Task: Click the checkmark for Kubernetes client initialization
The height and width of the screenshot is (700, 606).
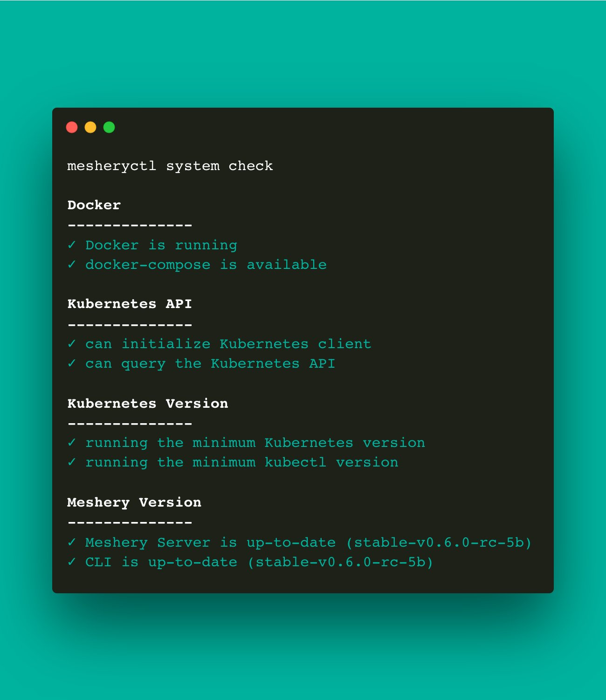Action: pos(72,344)
